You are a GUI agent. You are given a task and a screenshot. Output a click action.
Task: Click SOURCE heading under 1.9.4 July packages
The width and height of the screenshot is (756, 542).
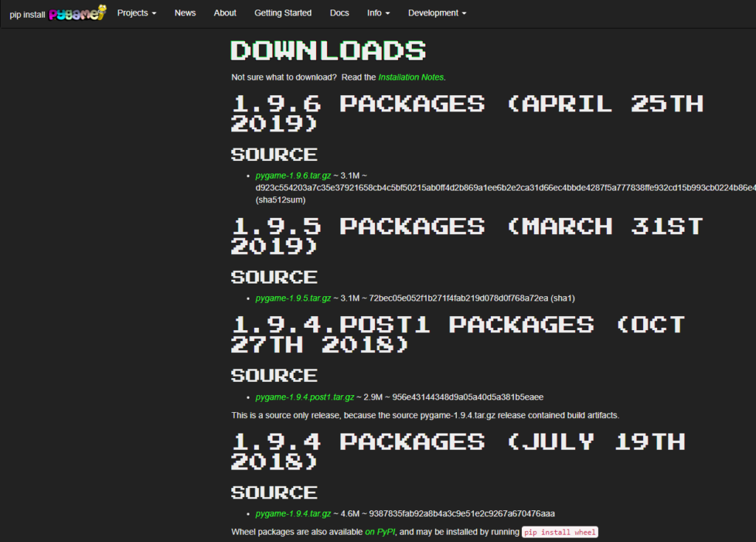275,493
